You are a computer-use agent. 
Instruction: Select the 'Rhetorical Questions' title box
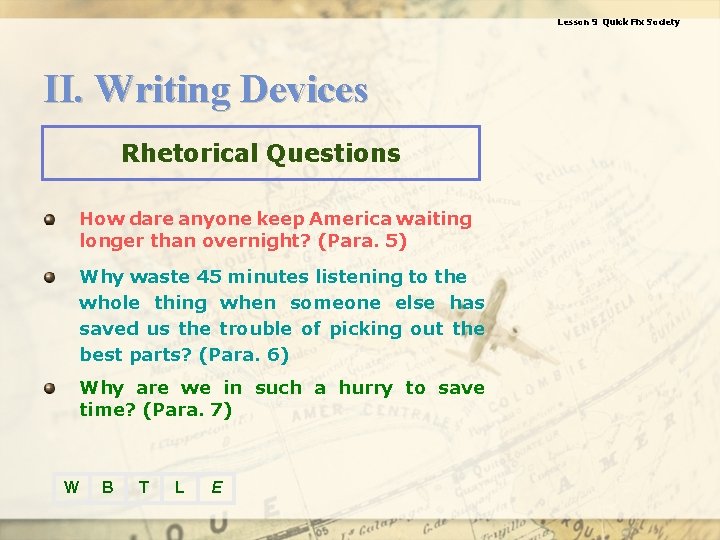click(x=261, y=153)
